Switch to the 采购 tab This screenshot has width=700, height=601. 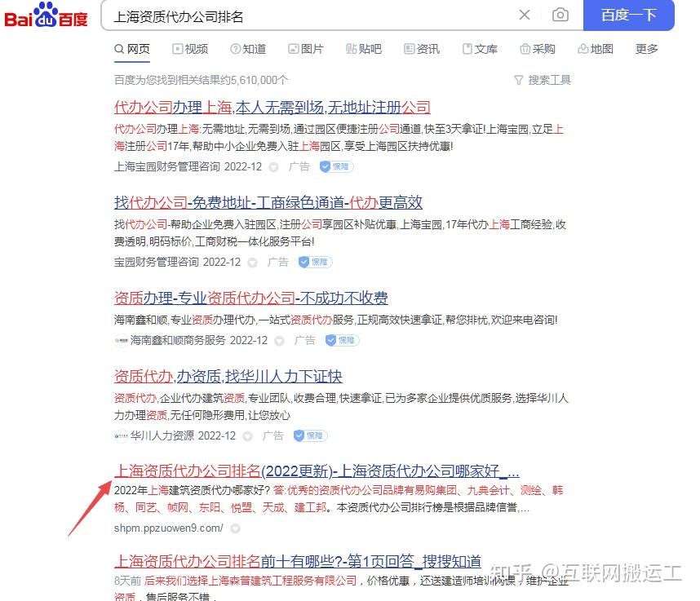point(538,49)
